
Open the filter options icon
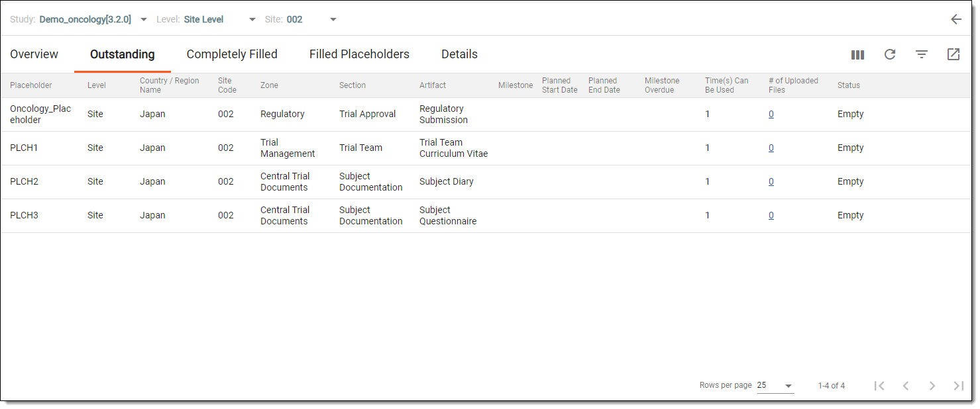922,54
